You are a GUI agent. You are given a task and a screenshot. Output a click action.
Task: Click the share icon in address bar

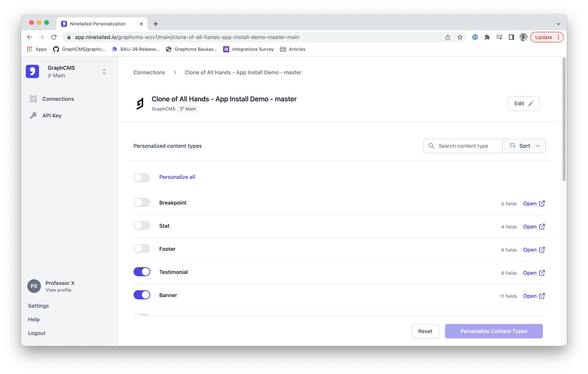coord(448,37)
